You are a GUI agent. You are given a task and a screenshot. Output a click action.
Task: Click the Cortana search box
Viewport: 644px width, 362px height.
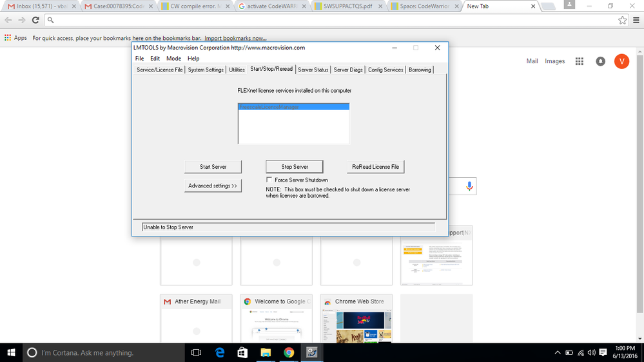click(104, 352)
